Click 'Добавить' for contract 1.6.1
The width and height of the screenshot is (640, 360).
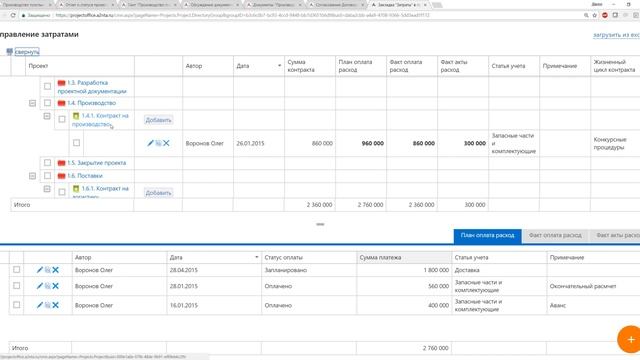(158, 193)
